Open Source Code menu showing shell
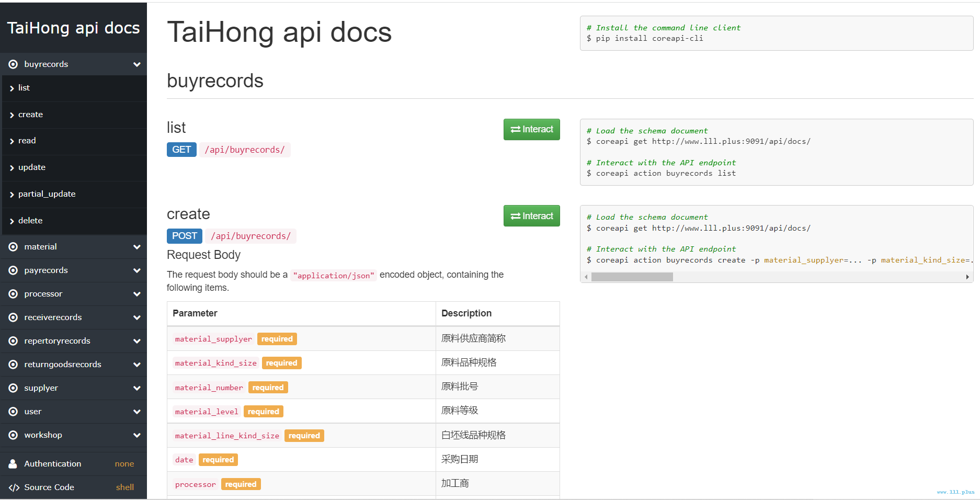Viewport: 980px width, 500px height. pos(73,487)
